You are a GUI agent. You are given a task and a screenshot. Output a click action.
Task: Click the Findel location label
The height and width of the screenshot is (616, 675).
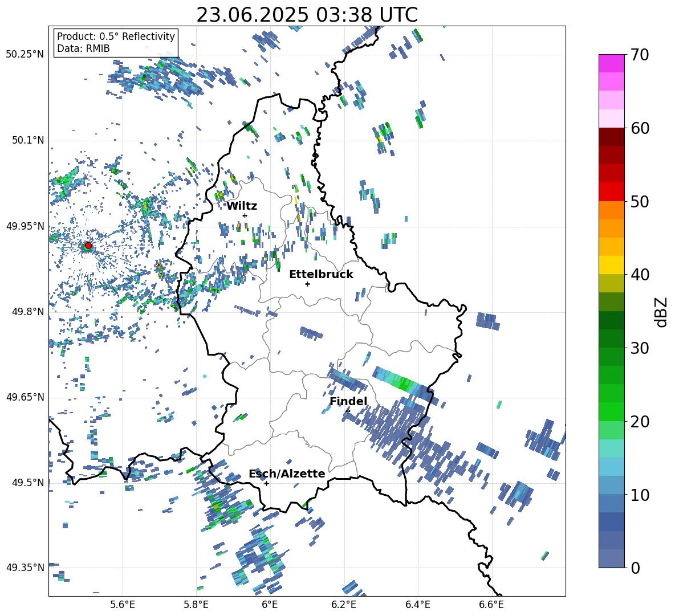348,401
